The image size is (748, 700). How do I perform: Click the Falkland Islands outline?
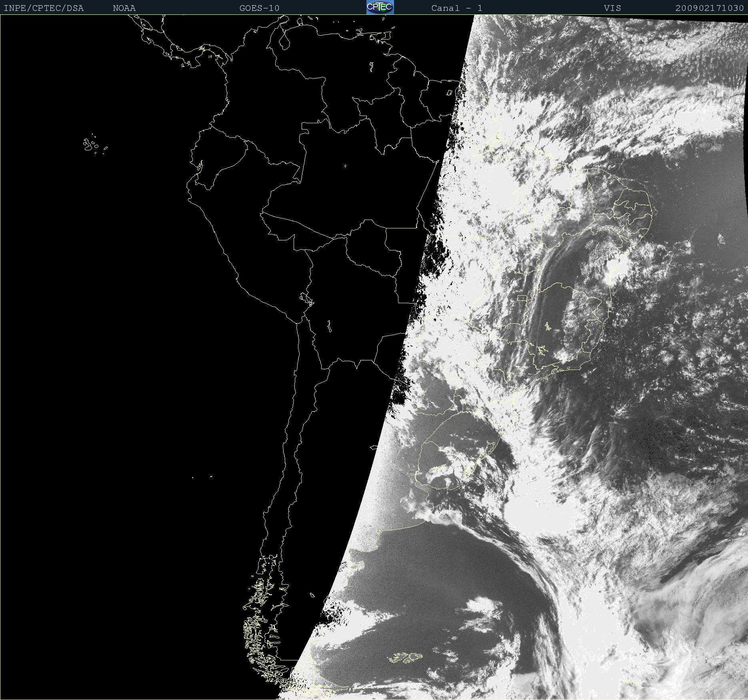pyautogui.click(x=405, y=658)
